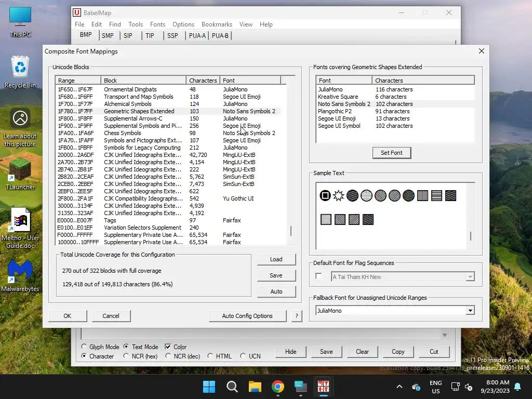The image size is (532, 399).
Task: Sort the covering fonts list by Font header
Action: point(344,81)
